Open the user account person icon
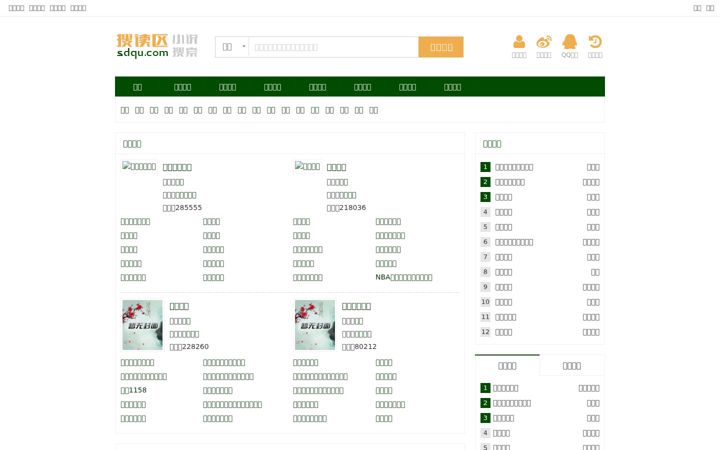Image resolution: width=720 pixels, height=450 pixels. click(519, 42)
